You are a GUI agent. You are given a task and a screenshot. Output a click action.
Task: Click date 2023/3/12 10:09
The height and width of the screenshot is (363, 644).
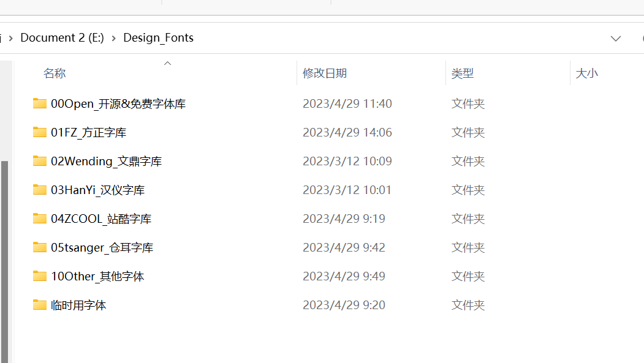(347, 161)
